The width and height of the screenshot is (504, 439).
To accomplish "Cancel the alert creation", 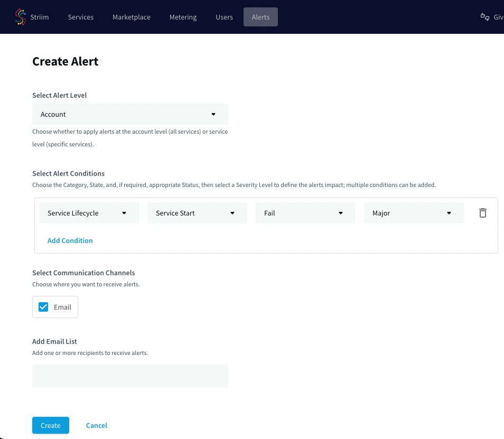I will point(96,425).
